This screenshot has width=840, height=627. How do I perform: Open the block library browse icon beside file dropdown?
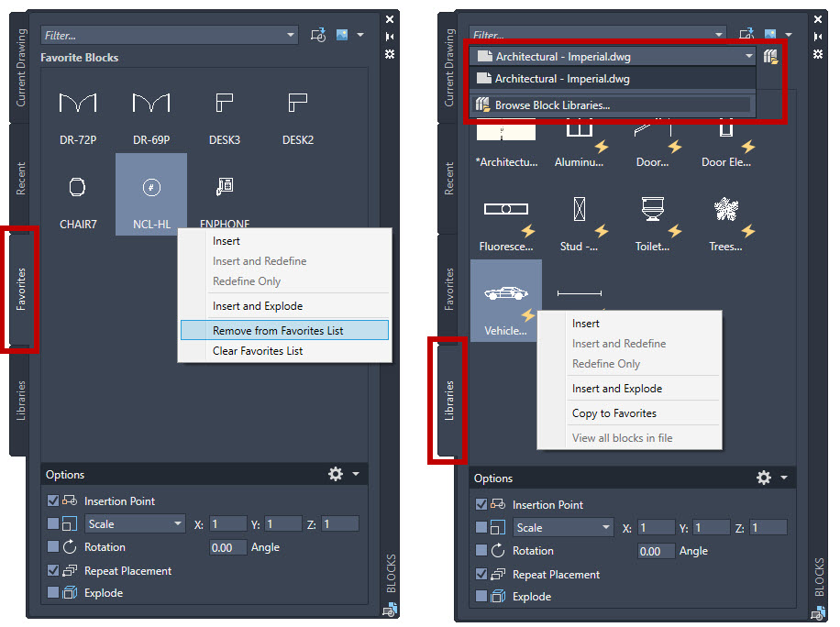tap(770, 56)
